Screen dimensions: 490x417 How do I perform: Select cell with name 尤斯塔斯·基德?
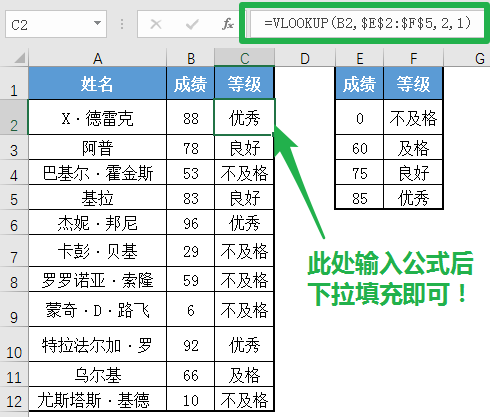tap(97, 399)
